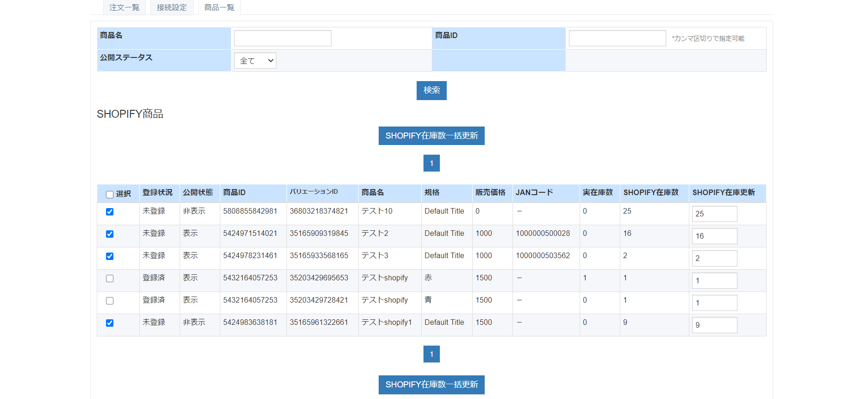868x399 pixels.
Task: Click SHOPIFY stock value 16 for テスト2
Action: tap(627, 233)
